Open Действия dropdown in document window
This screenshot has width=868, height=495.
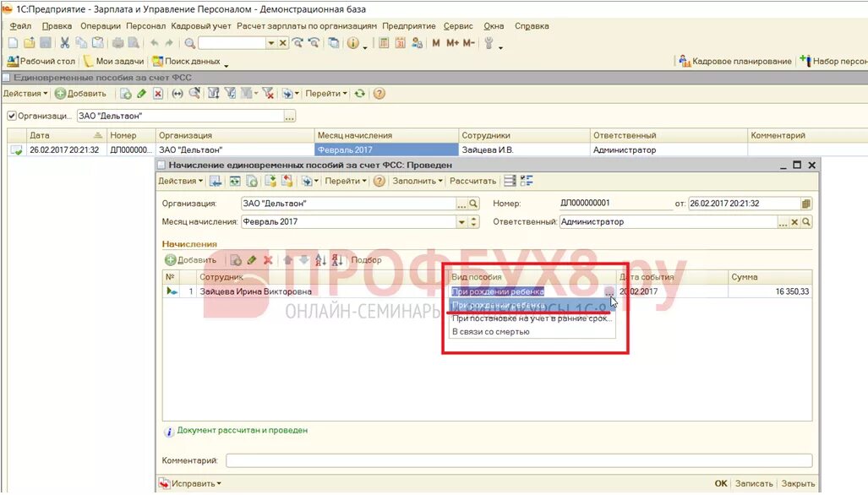[x=181, y=182]
